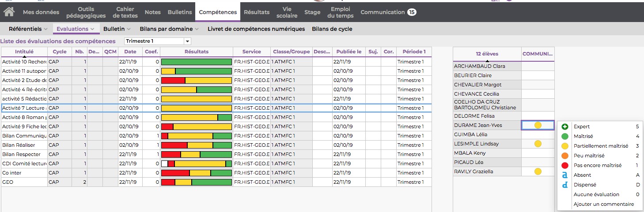This screenshot has height=212, width=644.
Task: Open the Stage tab
Action: (x=312, y=12)
